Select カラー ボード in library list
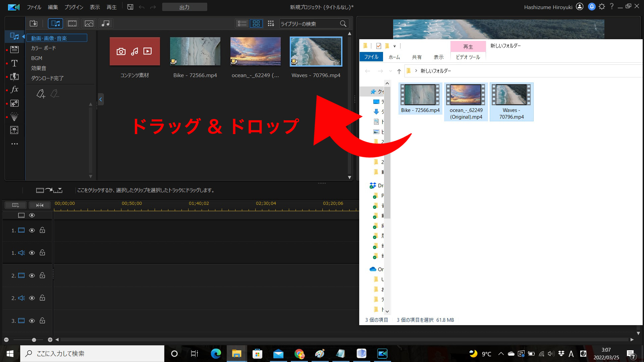Image resolution: width=644 pixels, height=362 pixels. (44, 48)
